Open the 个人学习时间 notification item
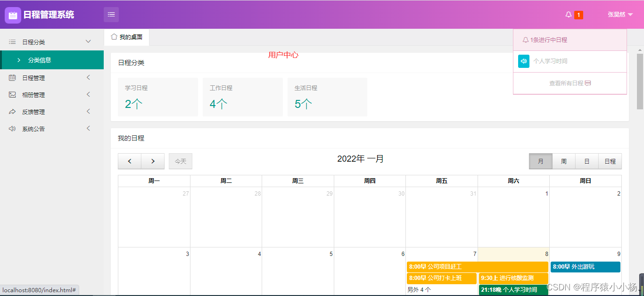Viewport: 644px width, 296px height. [570, 61]
